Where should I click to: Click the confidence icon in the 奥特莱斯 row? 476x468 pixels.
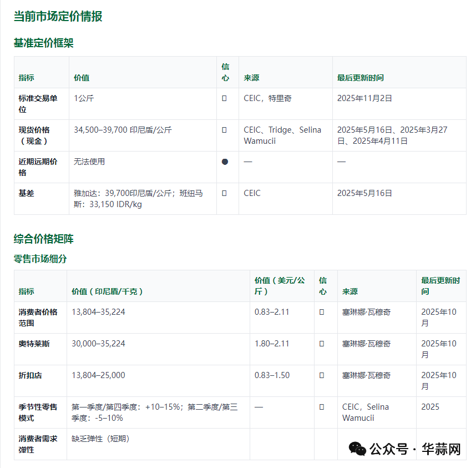[x=322, y=343]
